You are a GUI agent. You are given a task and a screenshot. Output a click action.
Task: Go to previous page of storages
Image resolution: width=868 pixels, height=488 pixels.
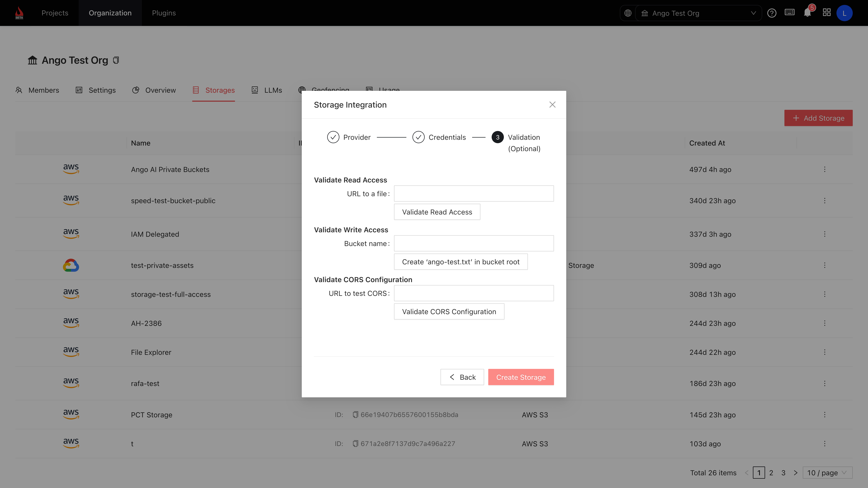[x=747, y=473]
